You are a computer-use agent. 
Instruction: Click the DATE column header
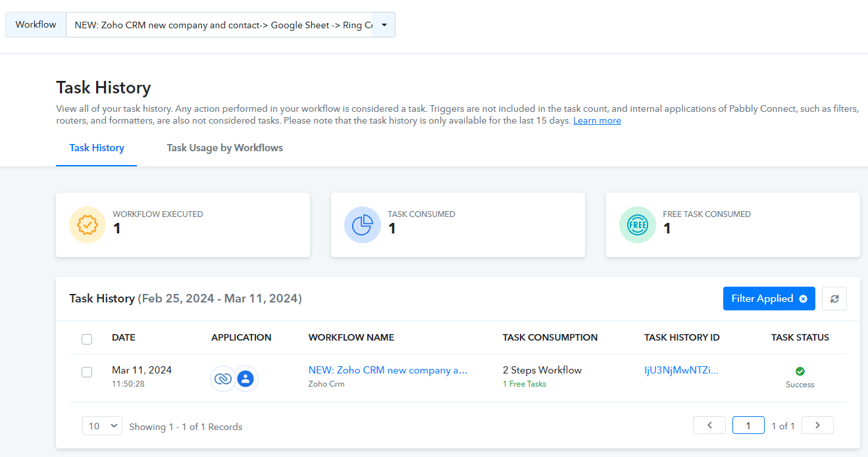tap(124, 337)
